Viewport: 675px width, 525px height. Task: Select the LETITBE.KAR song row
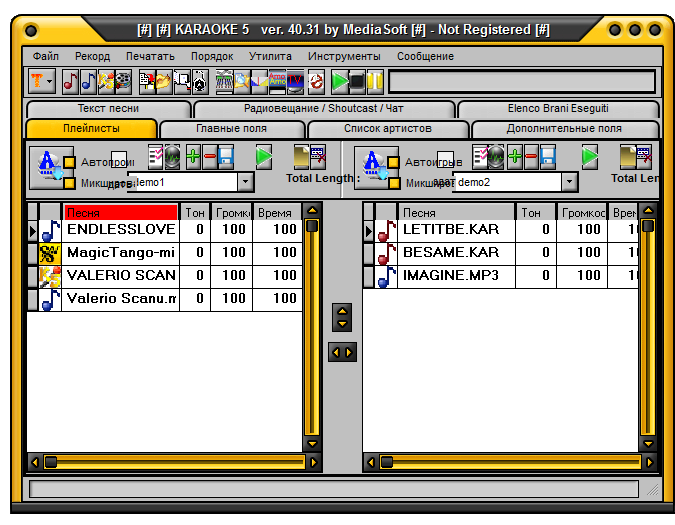click(501, 231)
